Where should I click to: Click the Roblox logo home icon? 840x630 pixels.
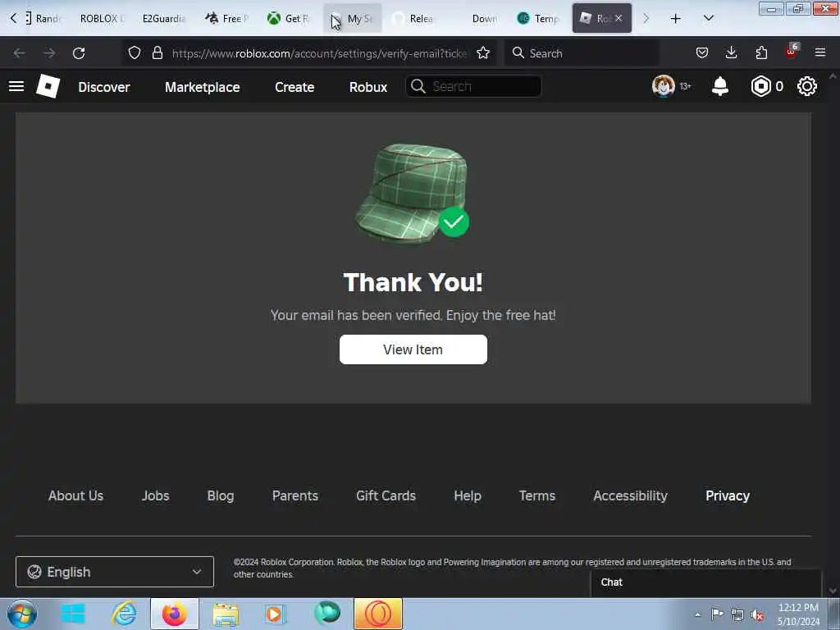[48, 86]
